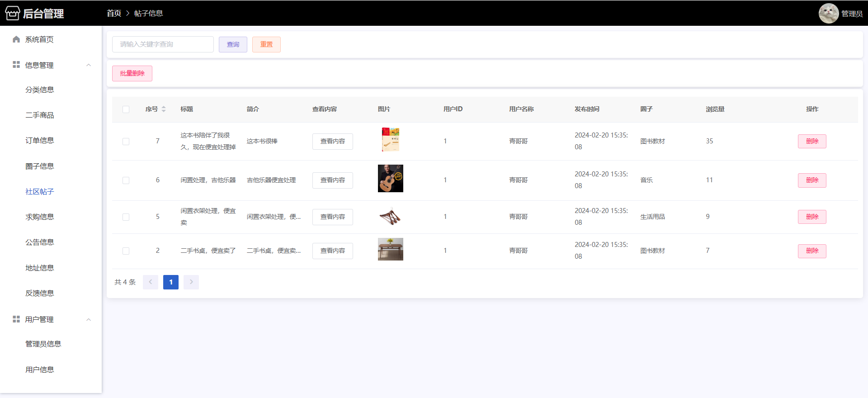868x398 pixels.
Task: View content of the guitar post row 6
Action: [333, 180]
